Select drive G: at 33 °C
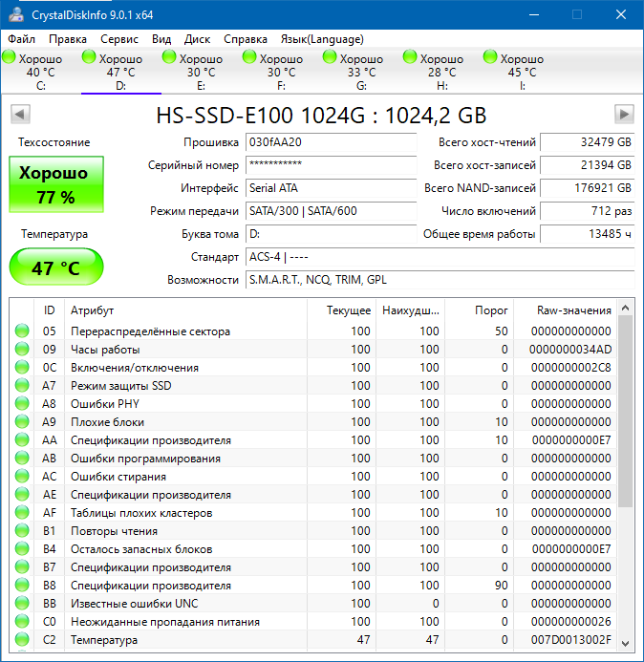Viewport: 644px width, 662px height. [361, 72]
